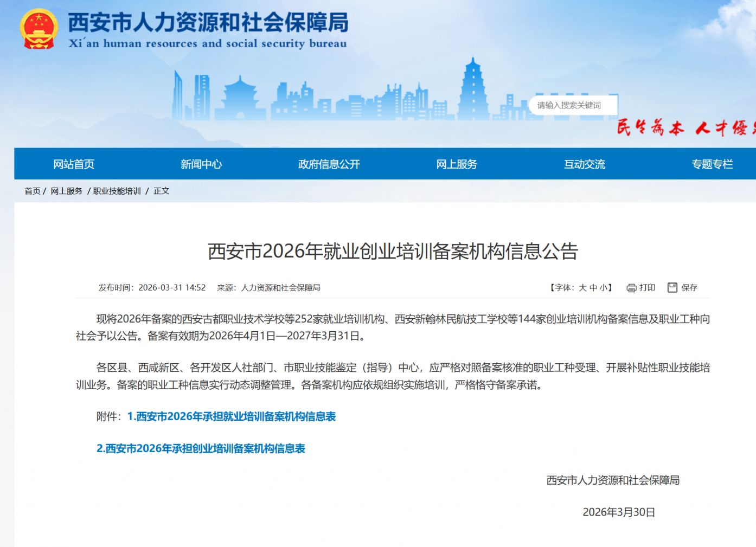Image resolution: width=756 pixels, height=547 pixels.
Task: Open the 互动交流 navigation item
Action: point(585,164)
